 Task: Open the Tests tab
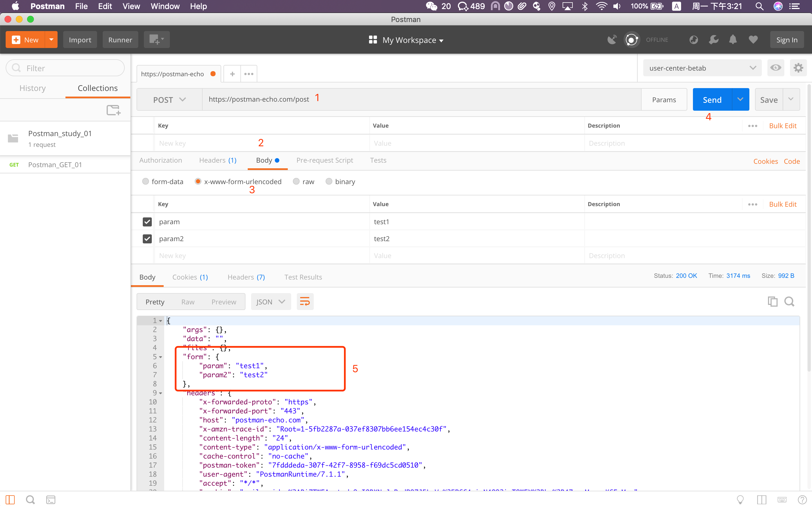[378, 161]
